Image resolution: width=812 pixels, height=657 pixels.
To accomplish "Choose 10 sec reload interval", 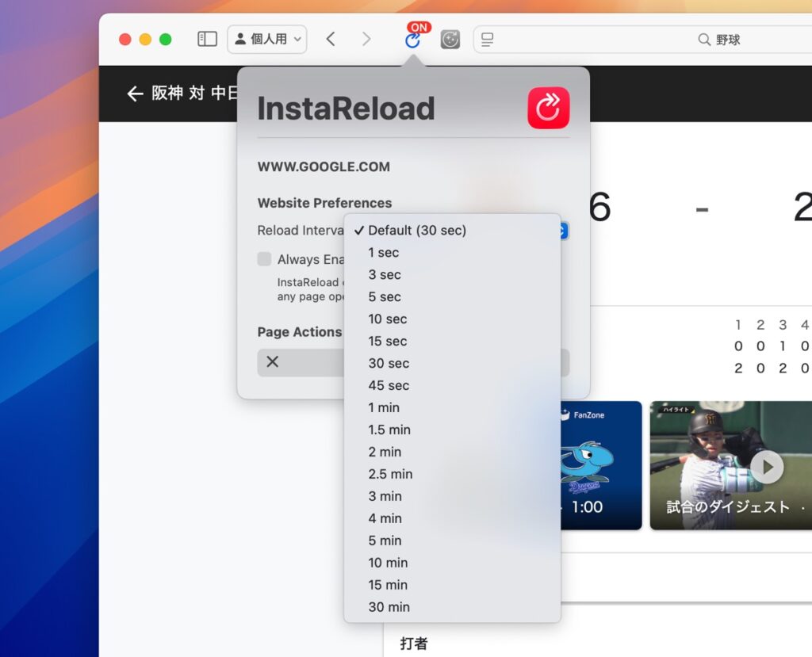I will 452,319.
